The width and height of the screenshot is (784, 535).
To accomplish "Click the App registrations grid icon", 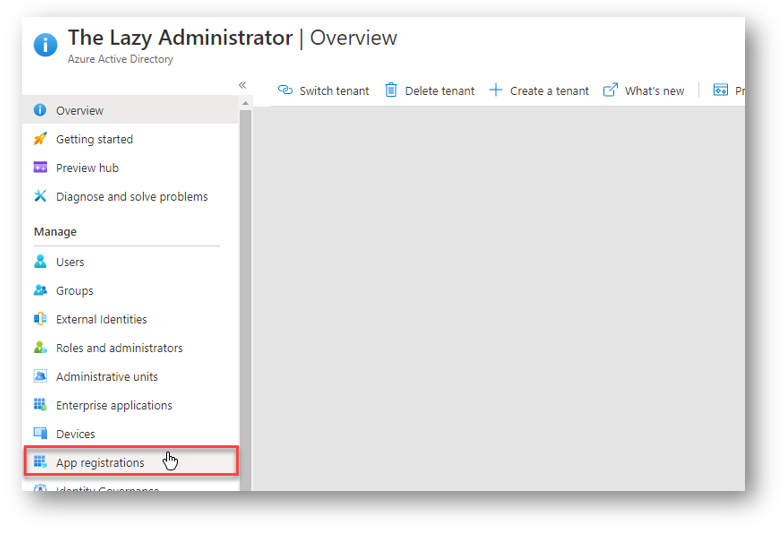I will pyautogui.click(x=40, y=462).
